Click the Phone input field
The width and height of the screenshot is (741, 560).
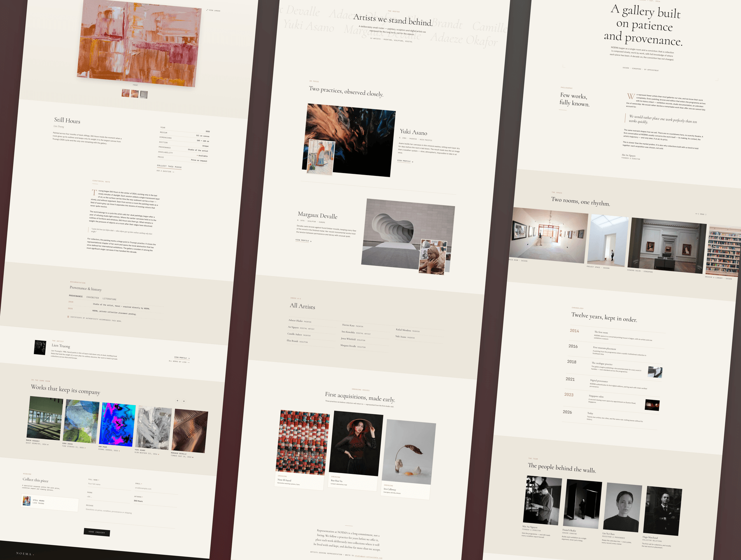(x=107, y=497)
